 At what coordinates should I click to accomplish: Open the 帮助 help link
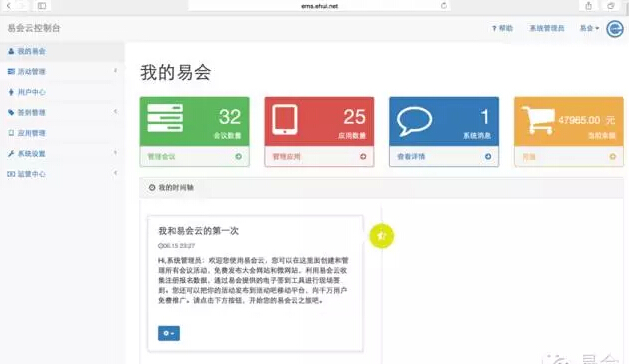(x=502, y=28)
